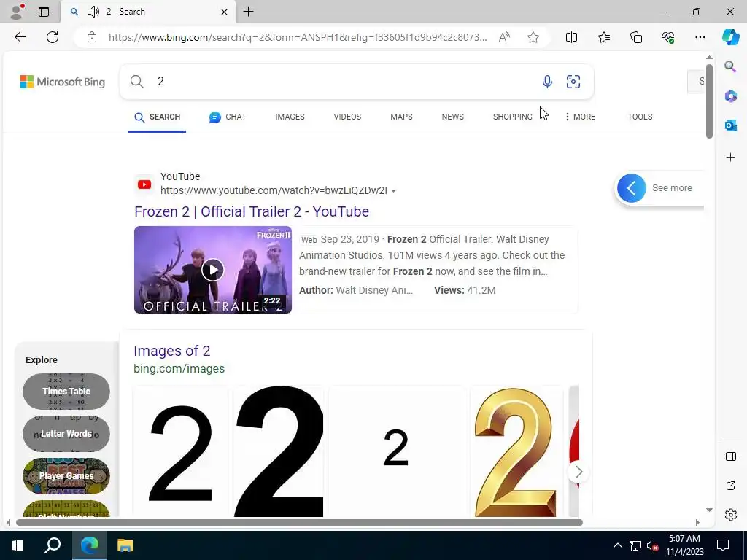
Task: Switch to the NEWS tab
Action: tap(452, 117)
